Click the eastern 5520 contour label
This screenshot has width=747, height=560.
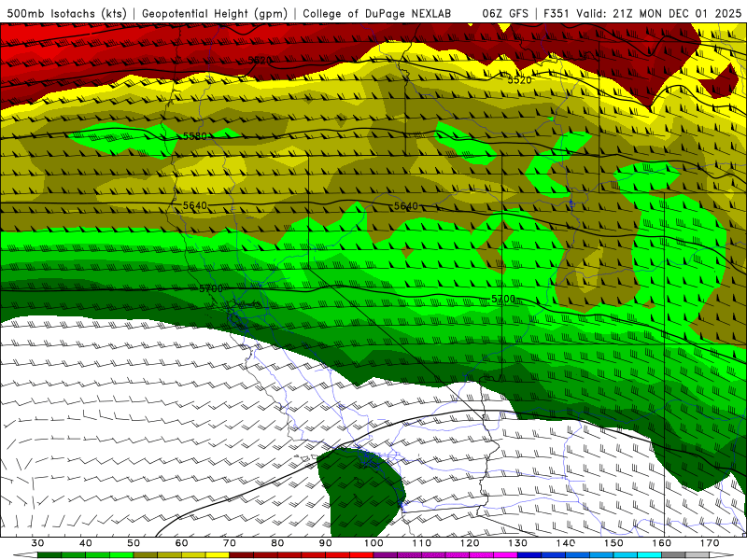pos(519,80)
